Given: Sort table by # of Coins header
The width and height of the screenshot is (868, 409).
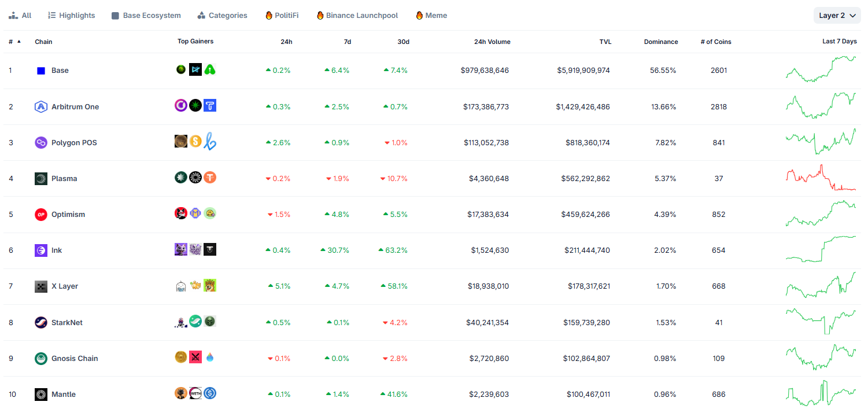Looking at the screenshot, I should coord(716,42).
